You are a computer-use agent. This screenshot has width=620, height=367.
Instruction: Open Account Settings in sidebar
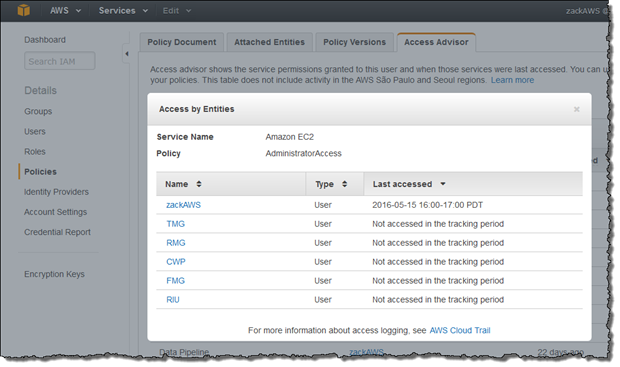point(55,212)
